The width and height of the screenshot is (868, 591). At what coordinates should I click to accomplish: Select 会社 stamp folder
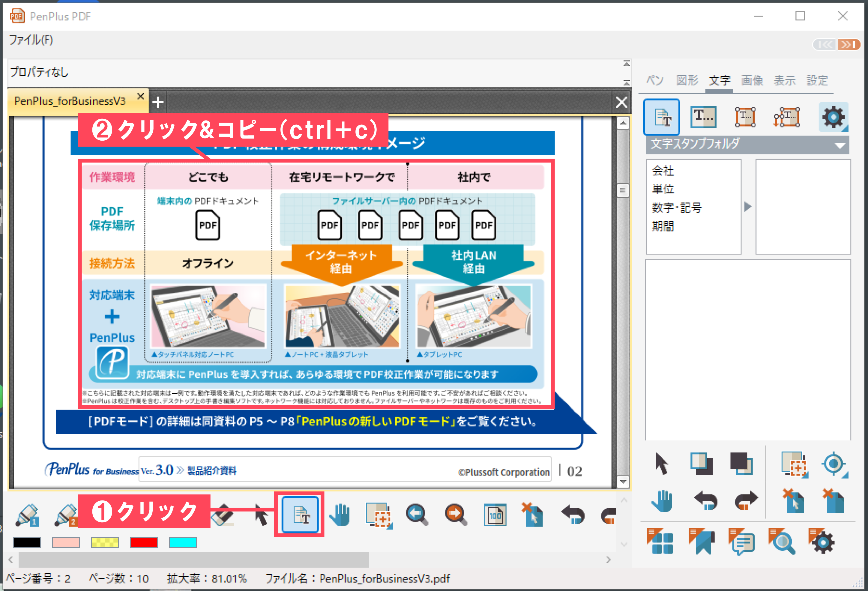[x=663, y=171]
